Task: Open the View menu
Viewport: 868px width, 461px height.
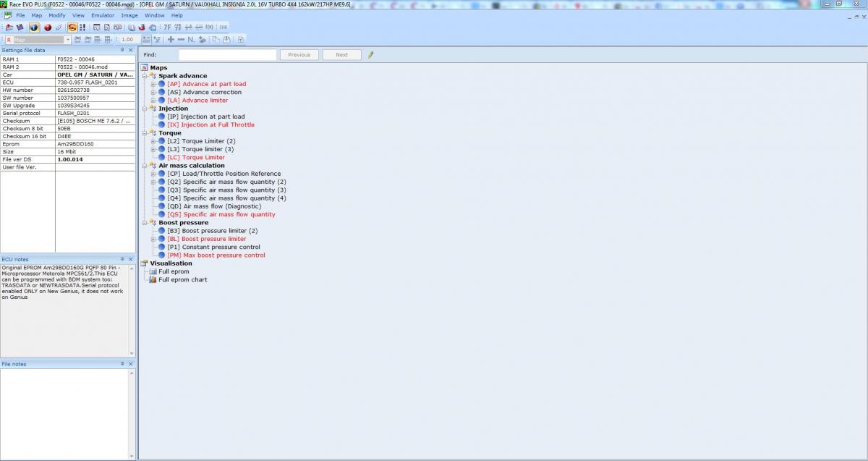Action: click(x=78, y=15)
